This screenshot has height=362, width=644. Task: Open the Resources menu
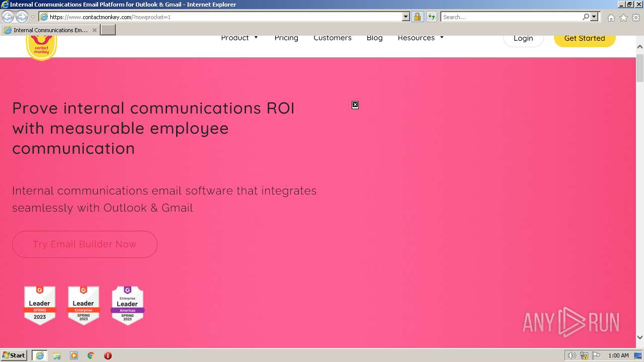[x=416, y=38]
